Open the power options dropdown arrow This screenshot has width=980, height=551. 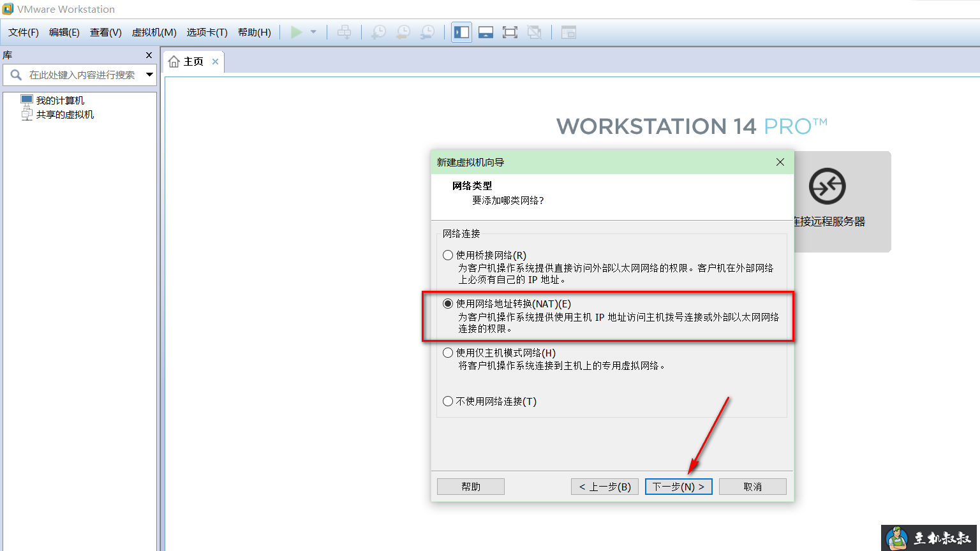[x=313, y=32]
